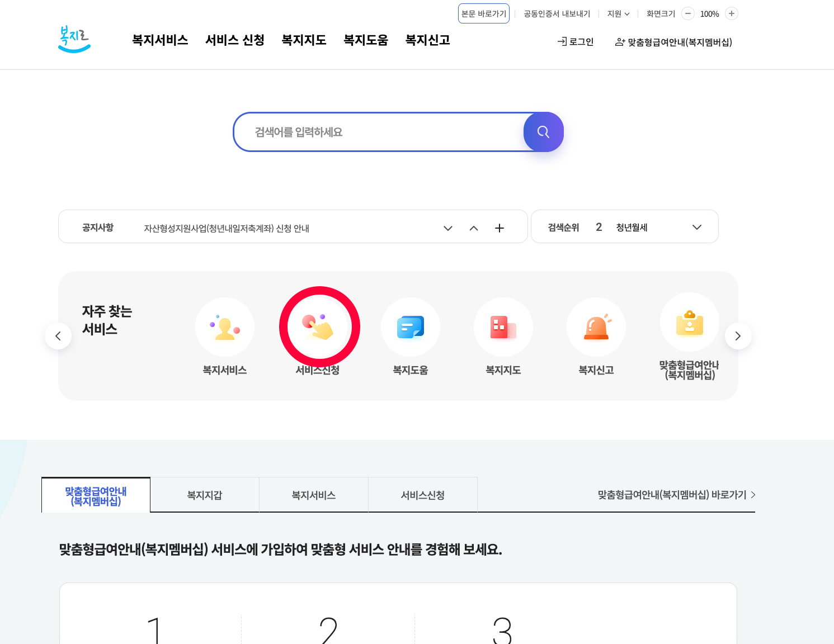Open 맞춤형급여안내(복지멤버십) header link

click(673, 42)
